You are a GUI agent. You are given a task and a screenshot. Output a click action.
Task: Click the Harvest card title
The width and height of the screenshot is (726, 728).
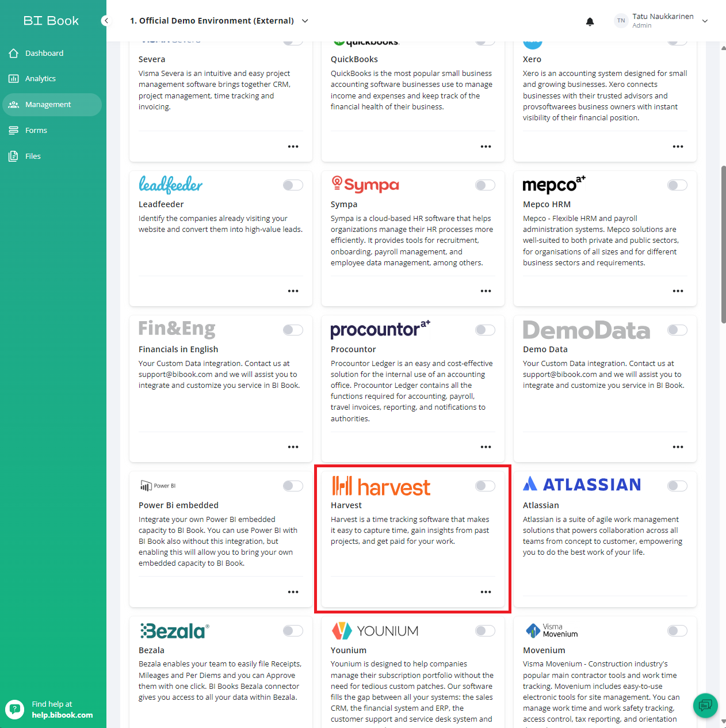pyautogui.click(x=346, y=505)
